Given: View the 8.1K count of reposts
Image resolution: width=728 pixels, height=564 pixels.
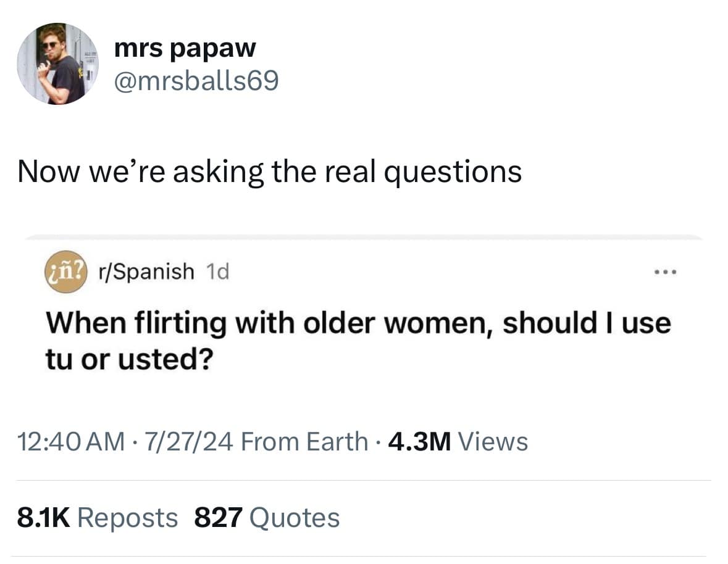Looking at the screenshot, I should click(42, 517).
